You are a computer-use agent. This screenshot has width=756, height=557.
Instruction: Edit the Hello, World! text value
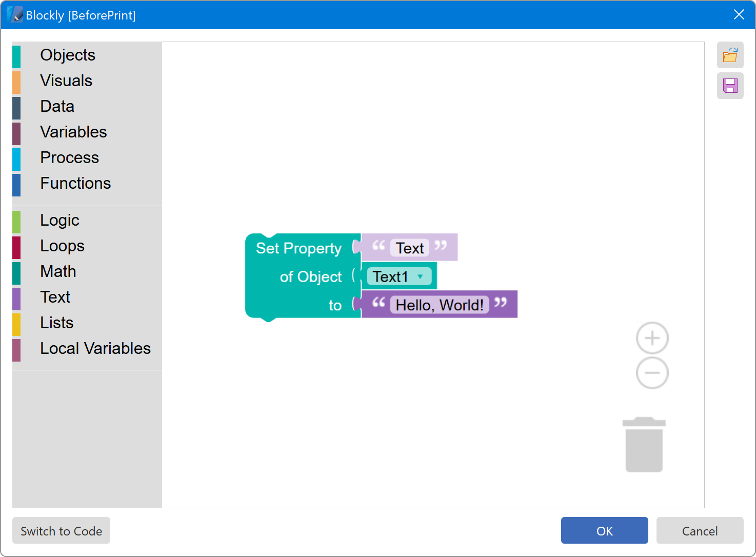coord(439,304)
